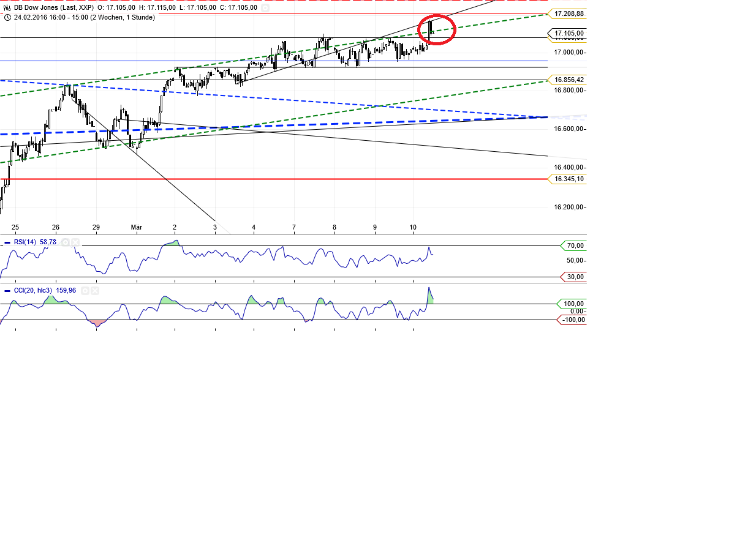Click the RSI 70,00 overbought level tag
This screenshot has width=756, height=554.
coord(574,245)
